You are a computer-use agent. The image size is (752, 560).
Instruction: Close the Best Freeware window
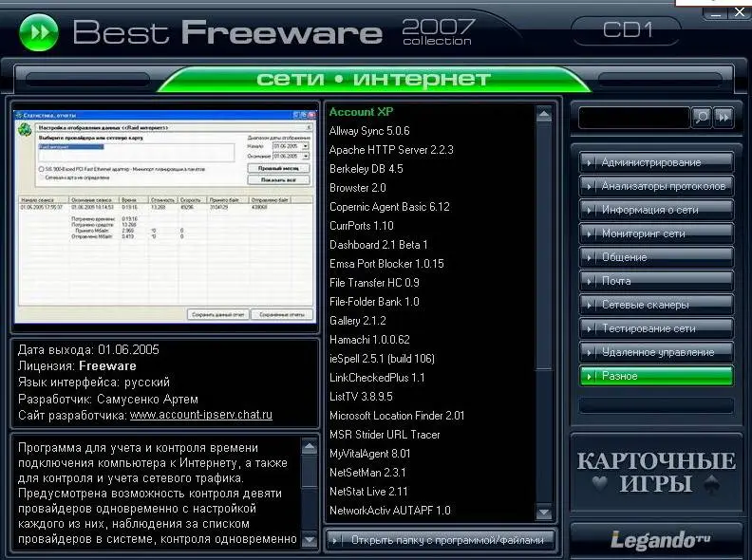click(x=740, y=12)
